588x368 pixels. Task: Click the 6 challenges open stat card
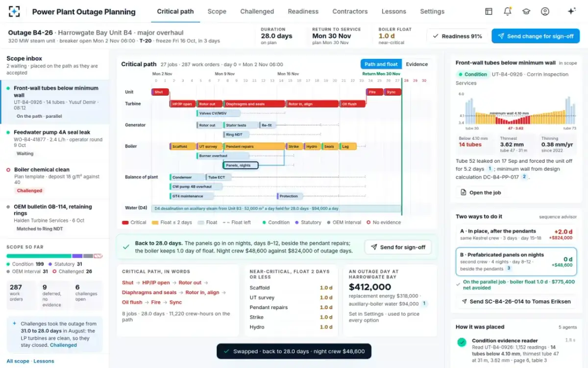click(x=88, y=295)
